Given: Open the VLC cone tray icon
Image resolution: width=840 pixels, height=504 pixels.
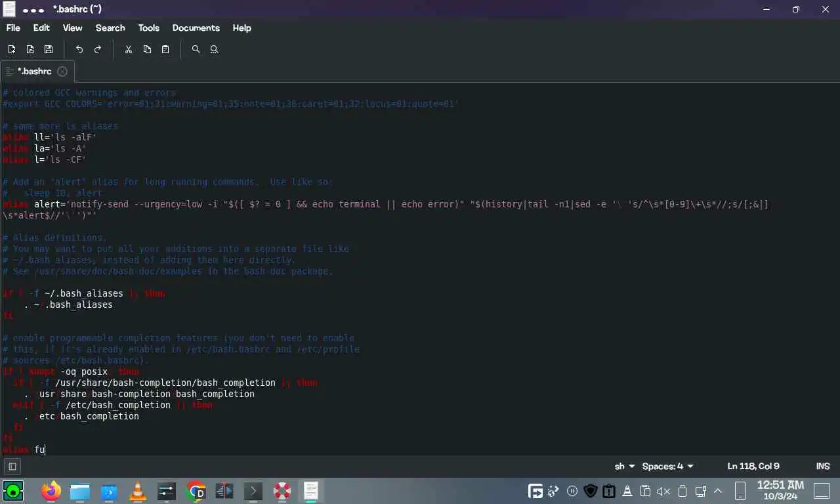Looking at the screenshot, I should (627, 491).
